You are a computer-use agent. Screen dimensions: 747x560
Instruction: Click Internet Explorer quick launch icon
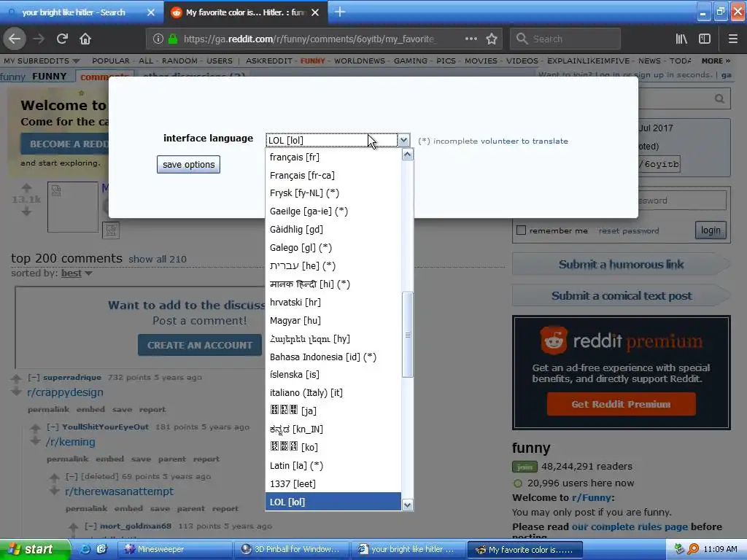(85, 549)
